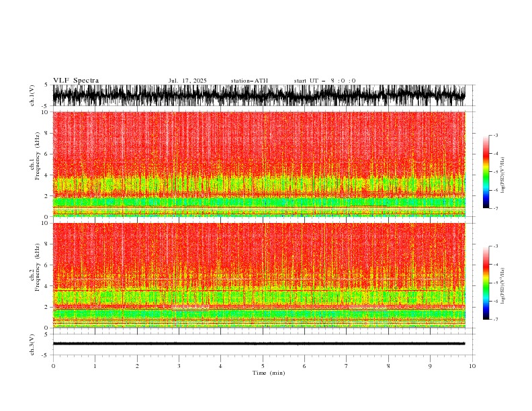
Task: Click the "-4" tick on the lower color bar
Action: coord(495,265)
